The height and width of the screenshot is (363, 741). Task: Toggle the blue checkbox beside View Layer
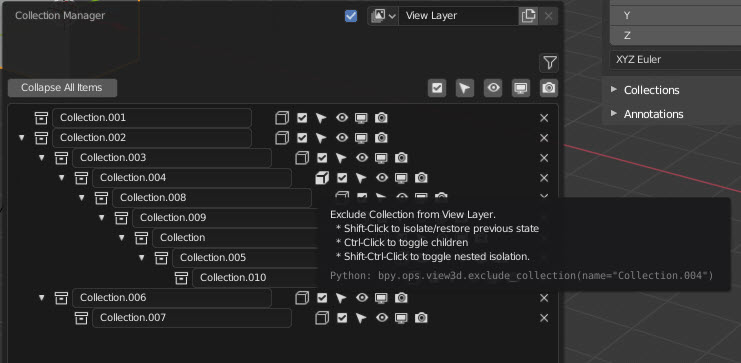click(x=351, y=16)
